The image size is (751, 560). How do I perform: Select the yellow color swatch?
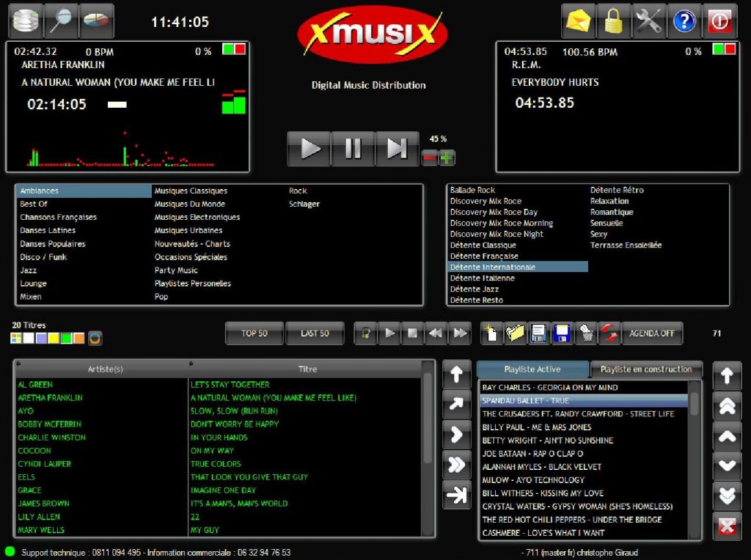[54, 339]
